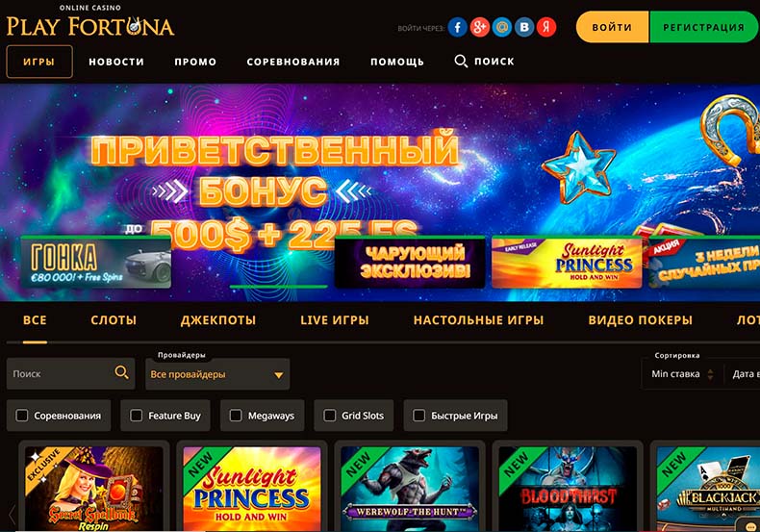
Task: Click the magnifier icon next to Поиск
Action: pos(461,61)
